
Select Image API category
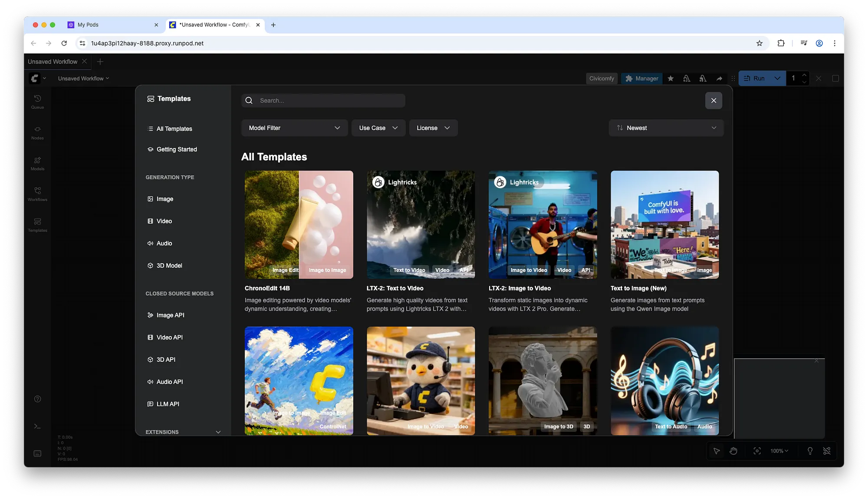pos(183,315)
